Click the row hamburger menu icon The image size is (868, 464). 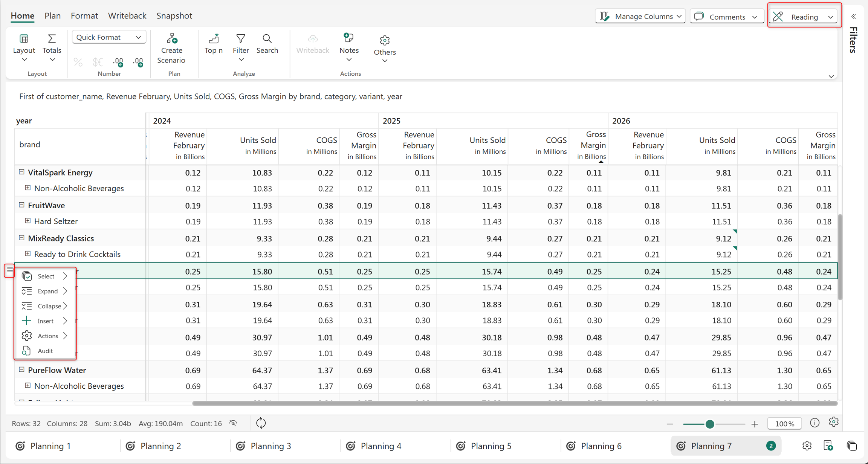point(9,270)
